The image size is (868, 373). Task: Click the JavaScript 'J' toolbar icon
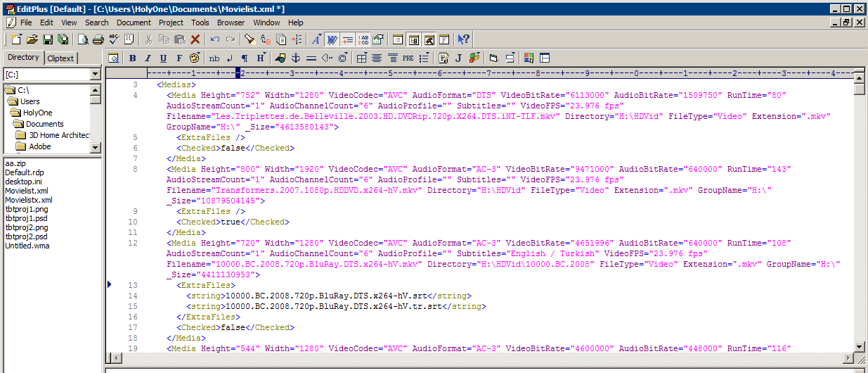pyautogui.click(x=459, y=58)
